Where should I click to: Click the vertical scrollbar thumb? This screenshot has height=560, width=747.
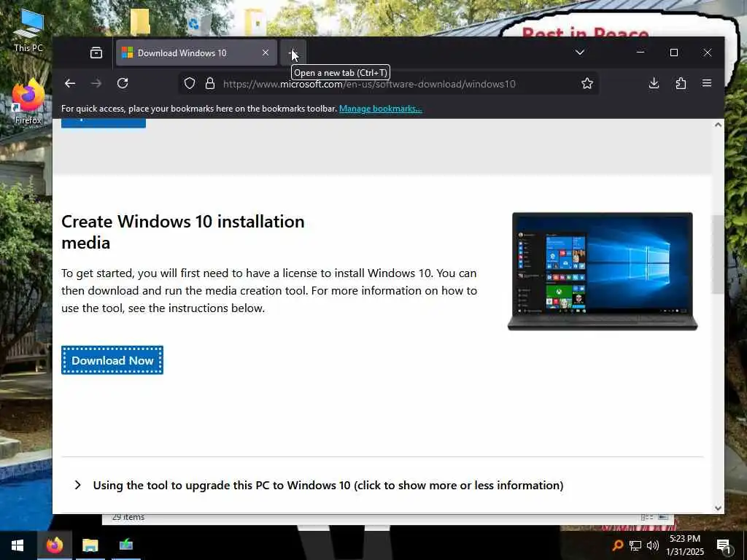[718, 254]
